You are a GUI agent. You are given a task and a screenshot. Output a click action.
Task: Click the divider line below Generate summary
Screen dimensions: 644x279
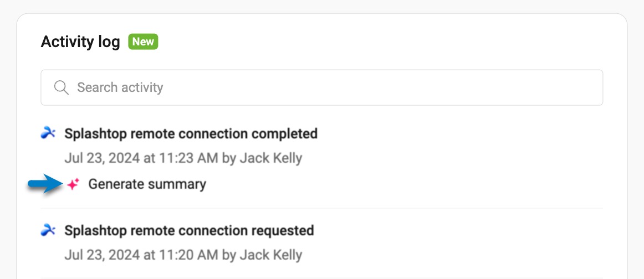(x=321, y=209)
